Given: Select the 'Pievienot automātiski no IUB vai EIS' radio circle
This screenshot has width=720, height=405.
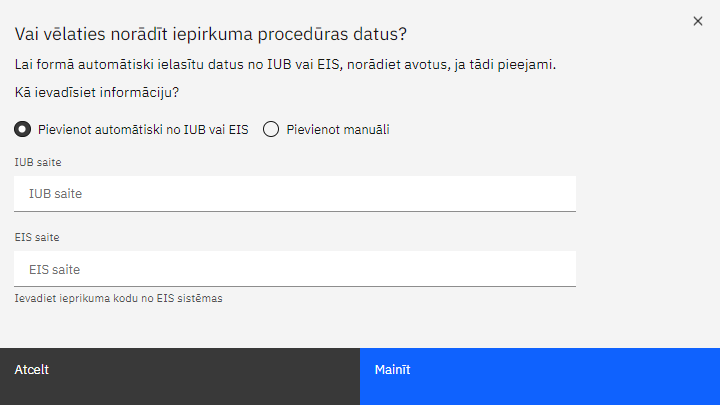Looking at the screenshot, I should click(x=22, y=129).
